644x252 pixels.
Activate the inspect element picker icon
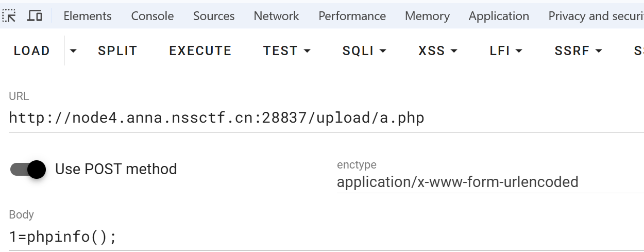tap(9, 16)
